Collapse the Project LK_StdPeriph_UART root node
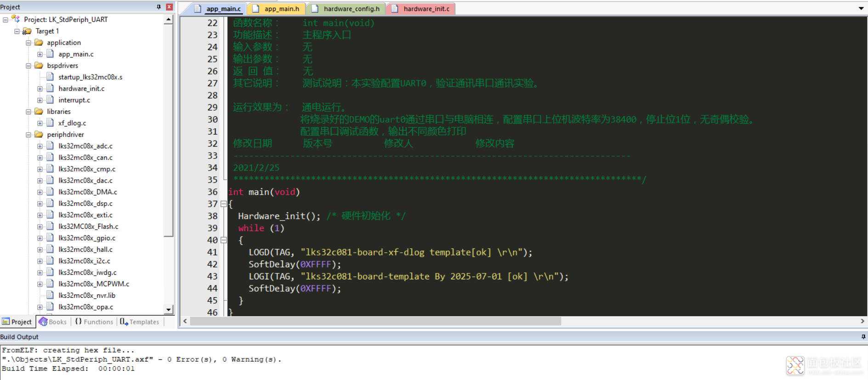Image resolution: width=868 pixels, height=380 pixels. [6, 19]
